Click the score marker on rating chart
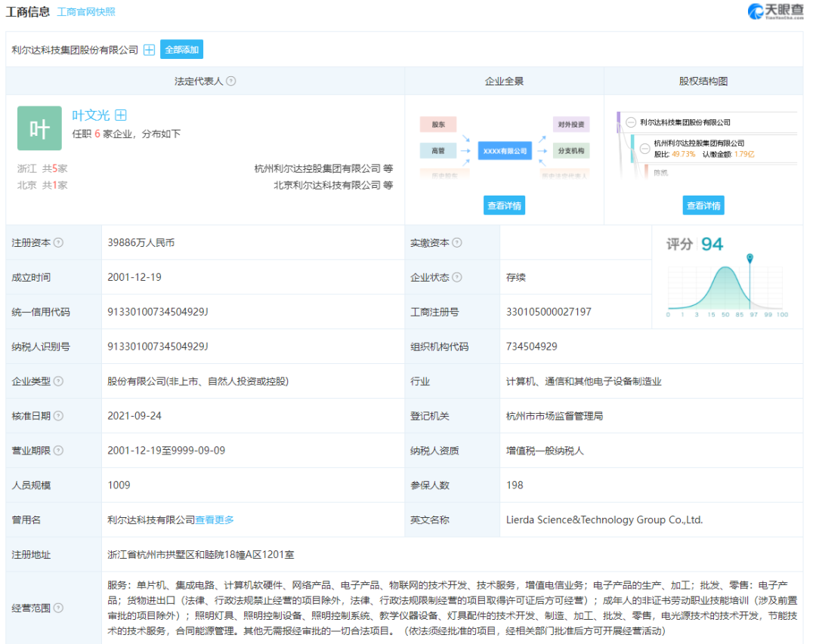This screenshot has width=816, height=644. point(750,258)
